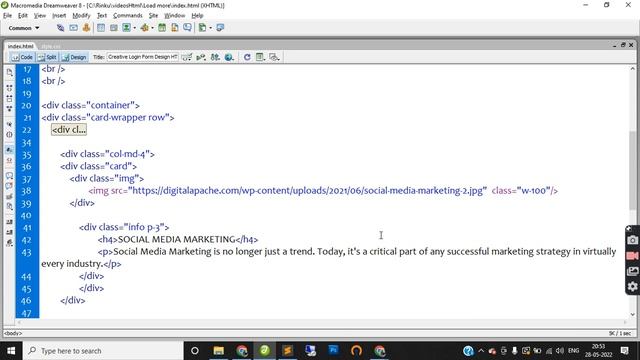Open the Visual Aids icon
The height and width of the screenshot is (360, 640).
(274, 57)
